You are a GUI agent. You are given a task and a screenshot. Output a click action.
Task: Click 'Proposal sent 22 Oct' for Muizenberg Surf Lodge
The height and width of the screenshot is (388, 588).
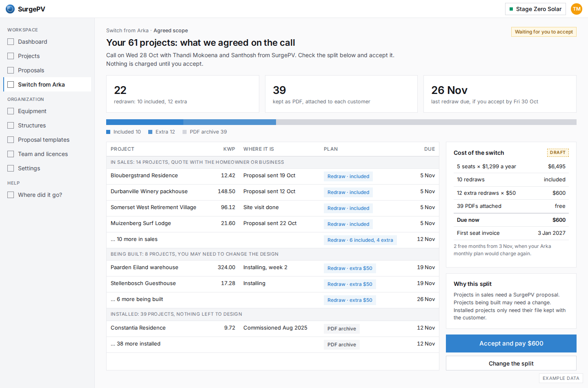point(270,223)
